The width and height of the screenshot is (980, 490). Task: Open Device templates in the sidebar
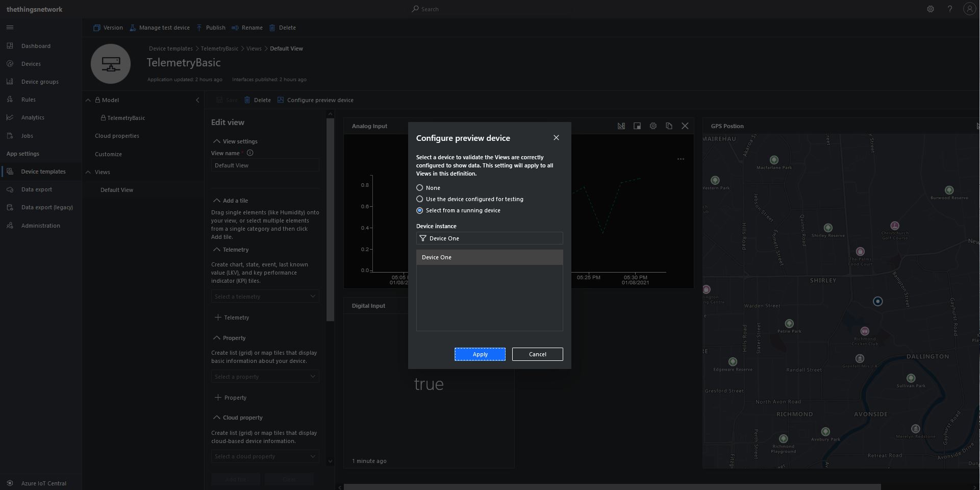43,171
